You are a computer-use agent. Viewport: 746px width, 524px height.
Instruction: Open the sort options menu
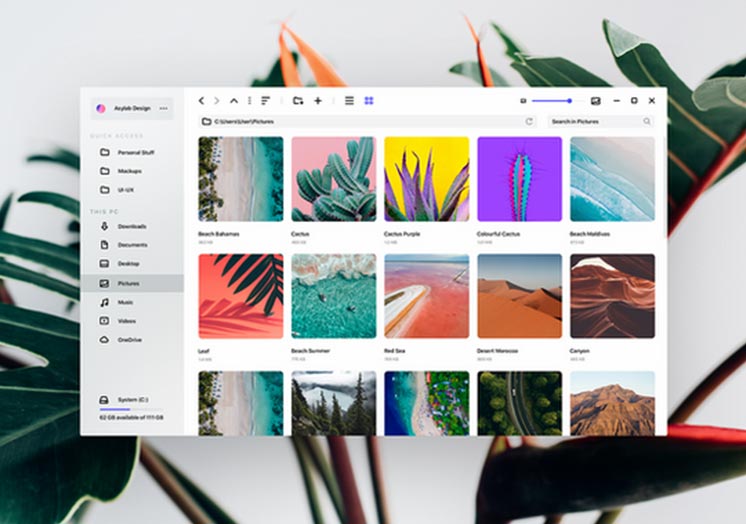click(265, 101)
